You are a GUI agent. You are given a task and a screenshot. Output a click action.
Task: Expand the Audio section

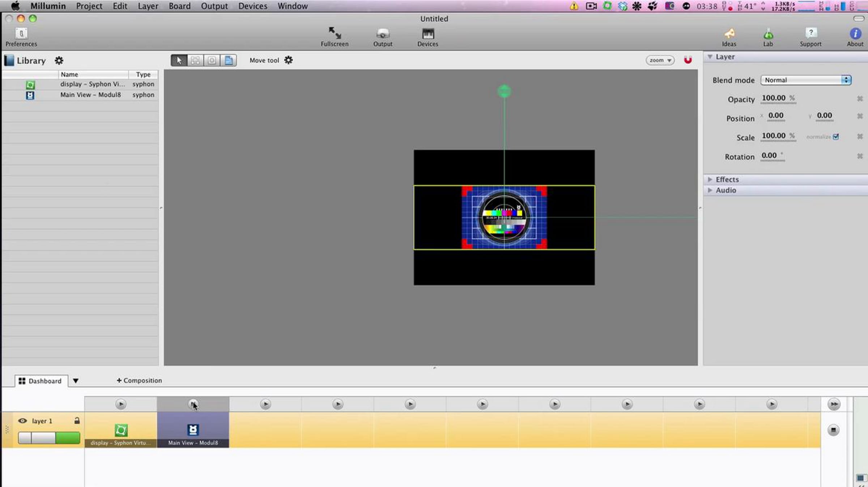tap(710, 190)
